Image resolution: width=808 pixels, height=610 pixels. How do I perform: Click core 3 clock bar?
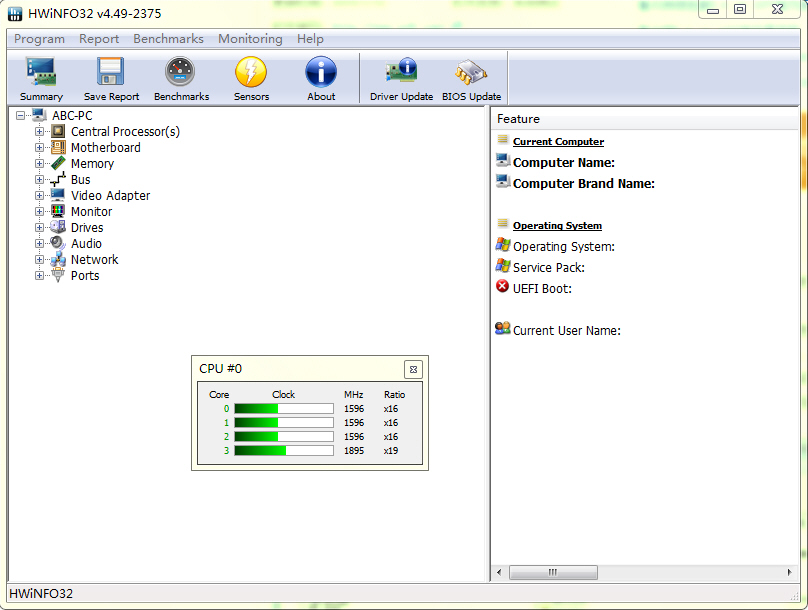click(x=284, y=450)
